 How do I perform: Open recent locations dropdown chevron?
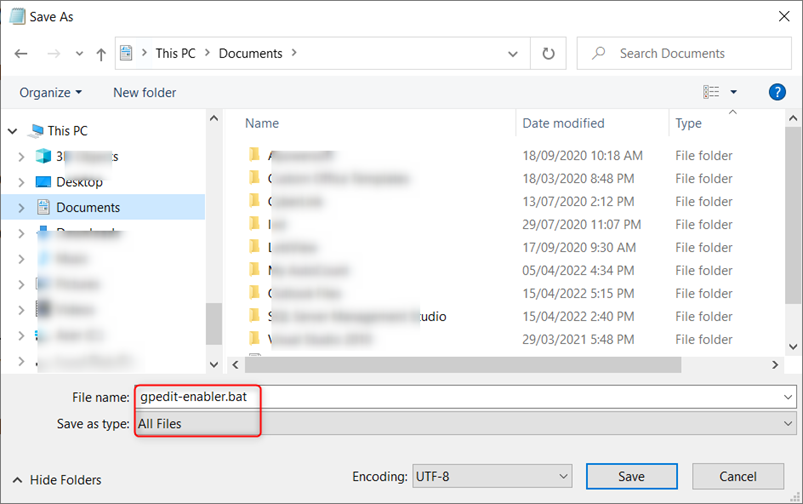tap(79, 53)
